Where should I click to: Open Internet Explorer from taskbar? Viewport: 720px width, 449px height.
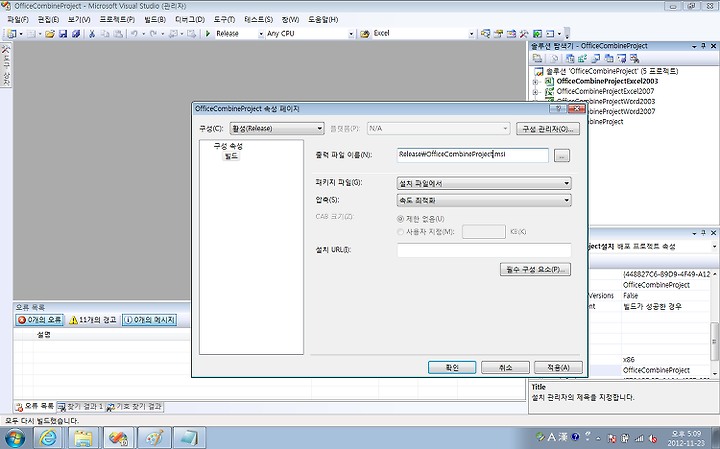pos(48,438)
